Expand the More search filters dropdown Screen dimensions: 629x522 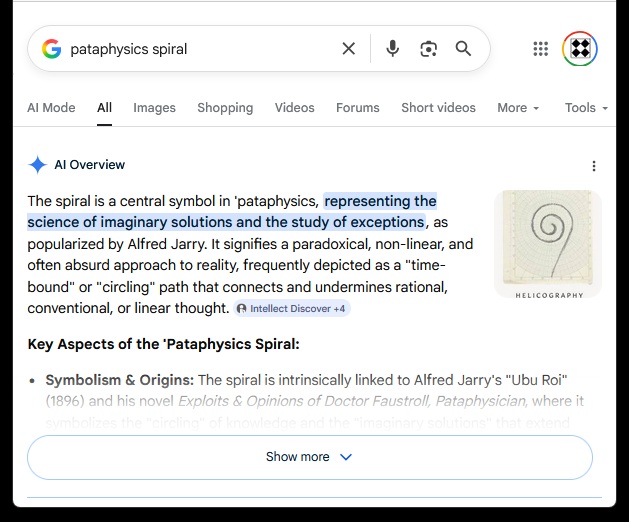click(517, 108)
